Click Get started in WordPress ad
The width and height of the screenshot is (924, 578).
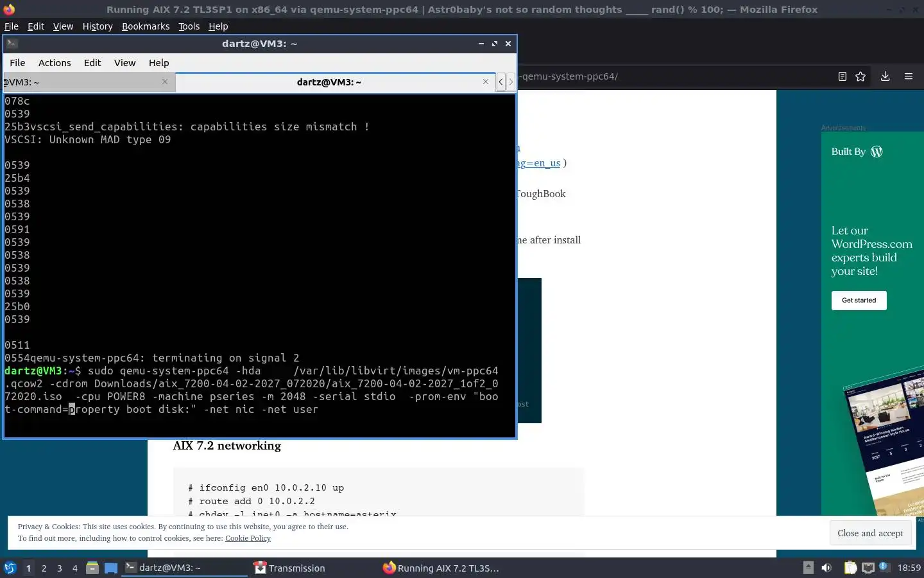859,301
